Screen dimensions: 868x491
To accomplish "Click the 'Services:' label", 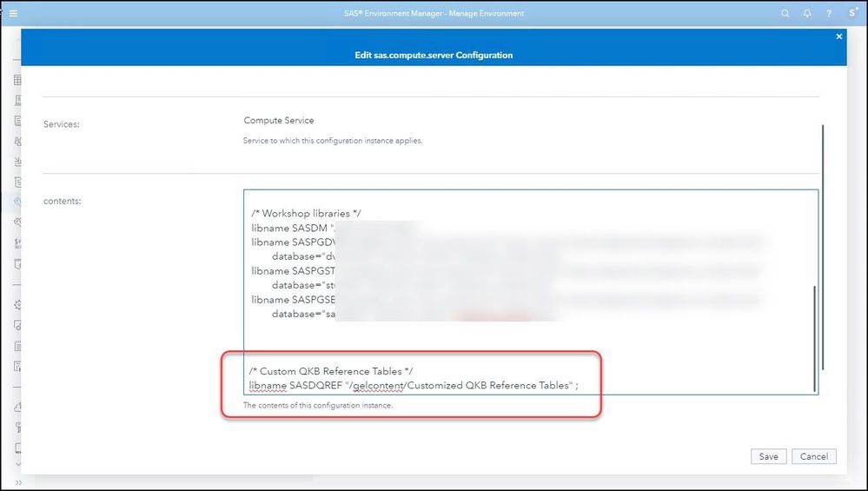I will point(62,124).
